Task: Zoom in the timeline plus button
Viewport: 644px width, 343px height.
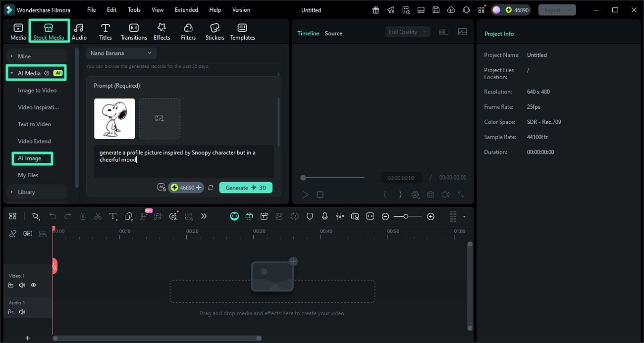Action: 430,216
